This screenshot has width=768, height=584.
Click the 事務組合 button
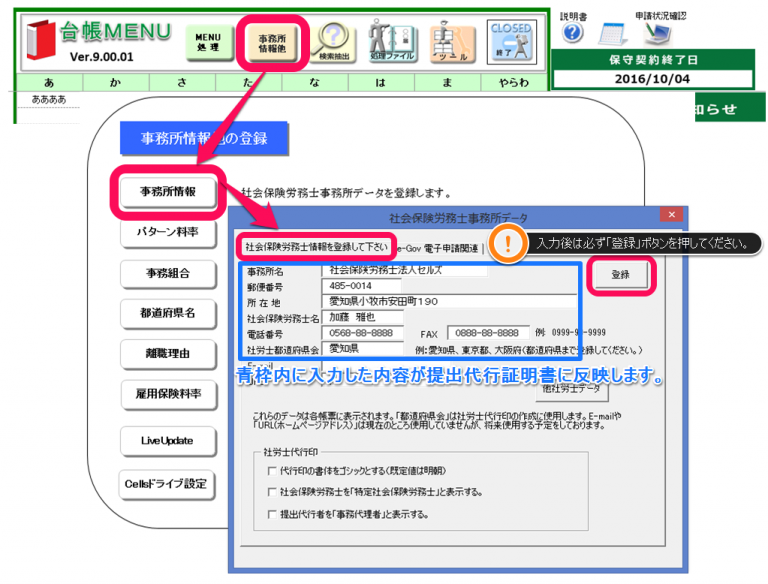coord(168,273)
